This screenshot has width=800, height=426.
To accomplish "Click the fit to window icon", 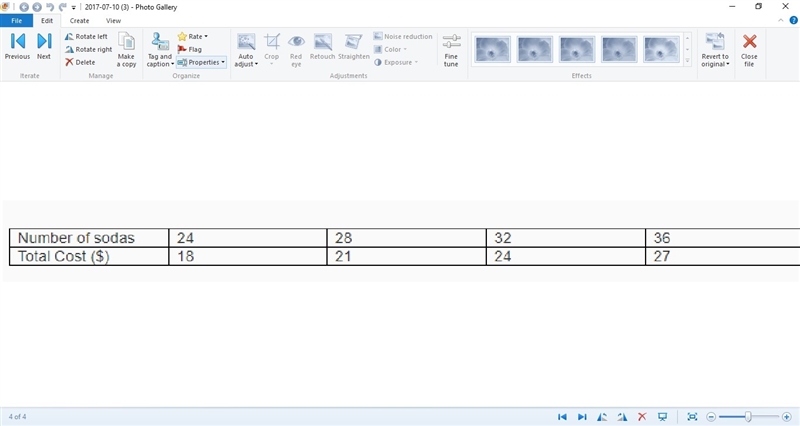I will (692, 417).
